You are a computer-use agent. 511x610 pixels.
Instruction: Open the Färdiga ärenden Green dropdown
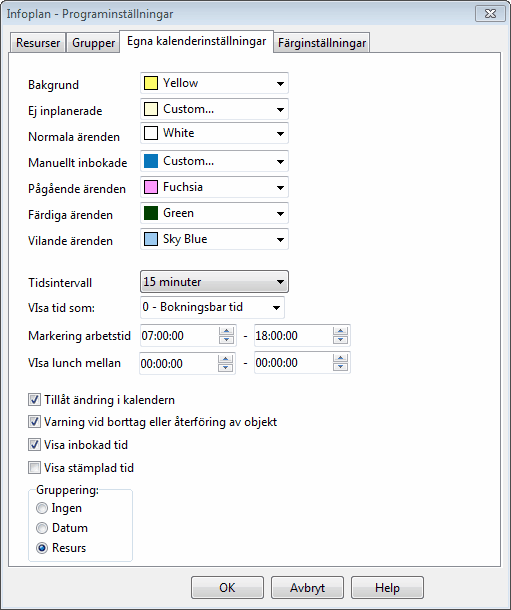coord(214,213)
